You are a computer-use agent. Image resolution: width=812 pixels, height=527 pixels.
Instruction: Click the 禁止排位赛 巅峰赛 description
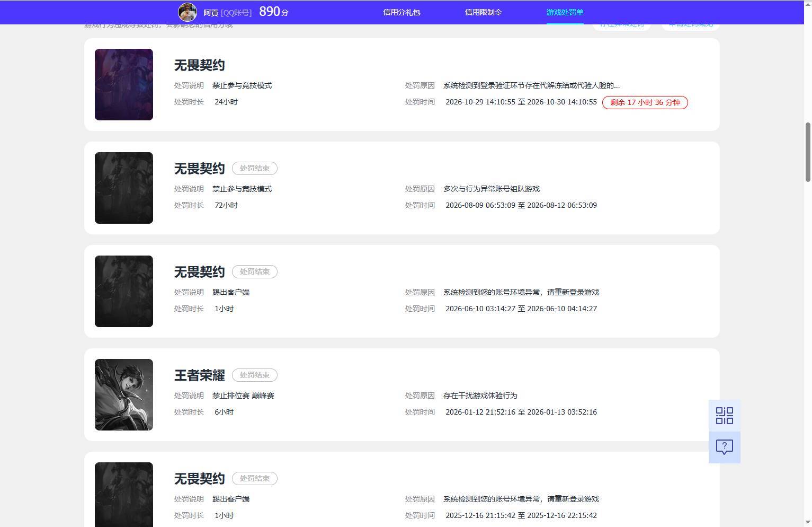[x=243, y=396]
